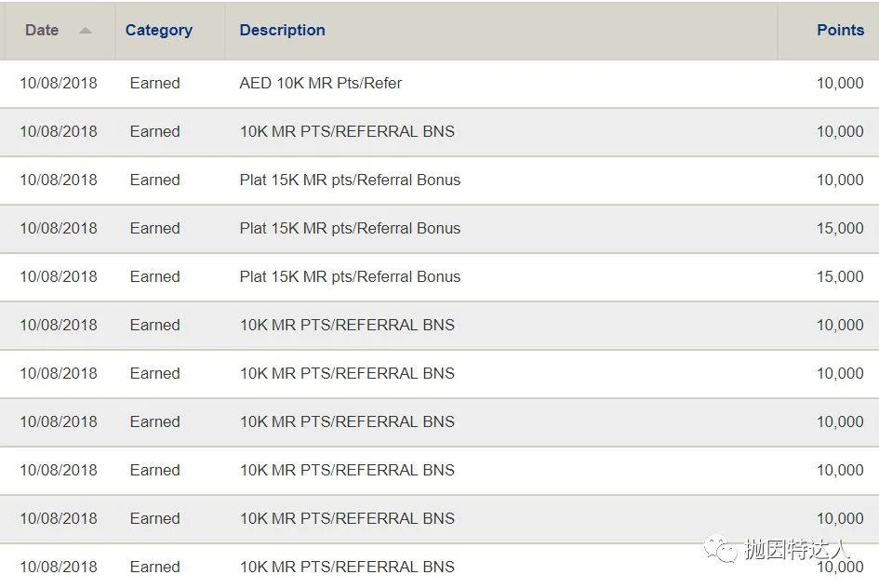
Task: Toggle the Date sort direction arrow
Action: [85, 31]
